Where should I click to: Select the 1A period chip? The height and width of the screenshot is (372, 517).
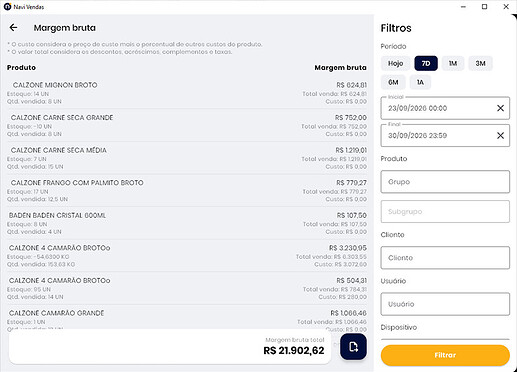pyautogui.click(x=420, y=82)
